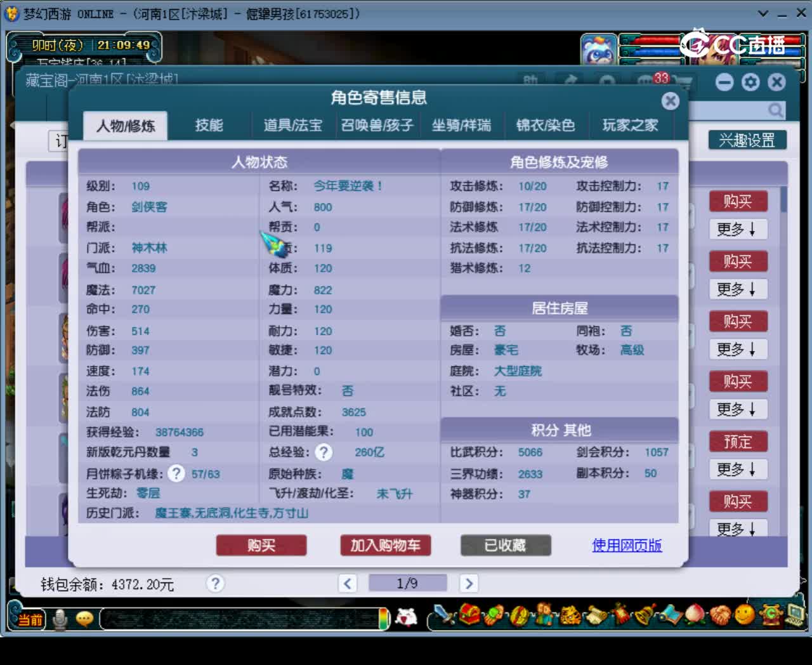Viewport: 812px width, 665px height.
Task: Click the 1/9 page number field
Action: 407,583
